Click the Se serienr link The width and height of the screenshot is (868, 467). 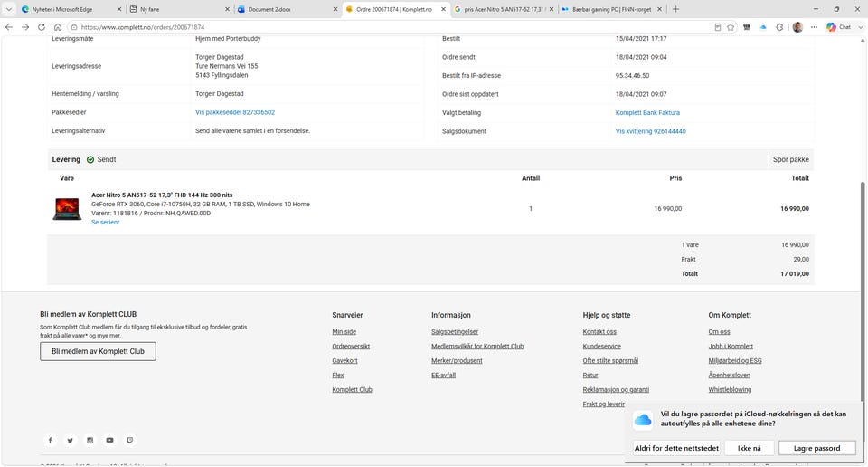point(105,222)
